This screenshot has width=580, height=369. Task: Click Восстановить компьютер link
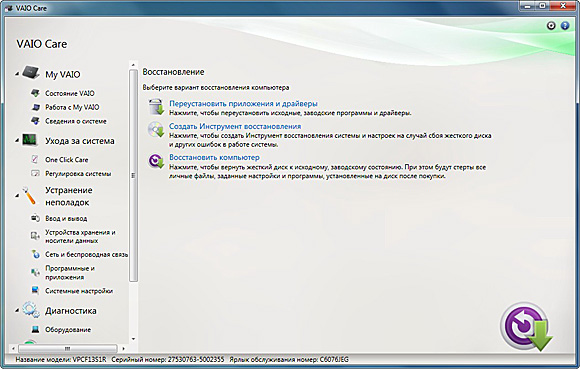coord(214,157)
